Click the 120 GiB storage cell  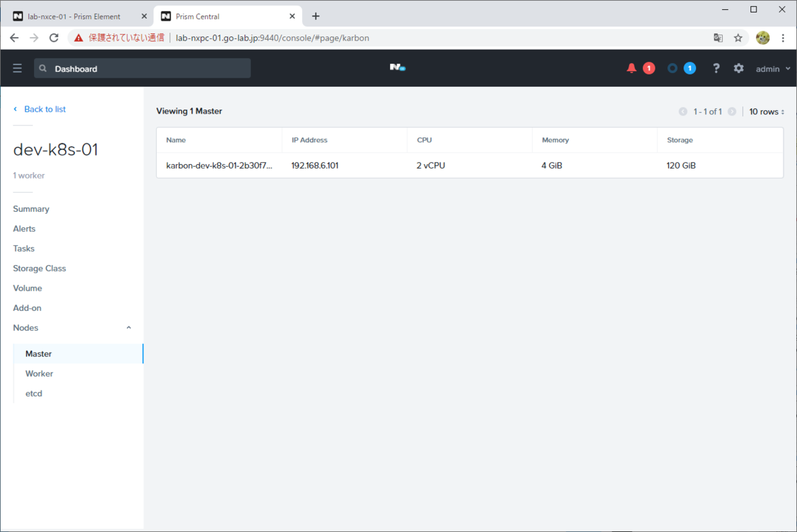tap(681, 165)
